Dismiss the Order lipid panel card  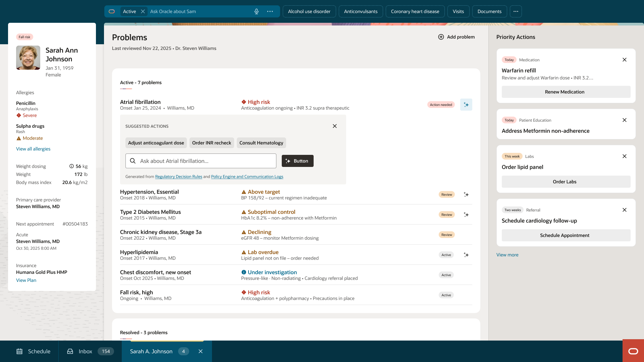(625, 156)
